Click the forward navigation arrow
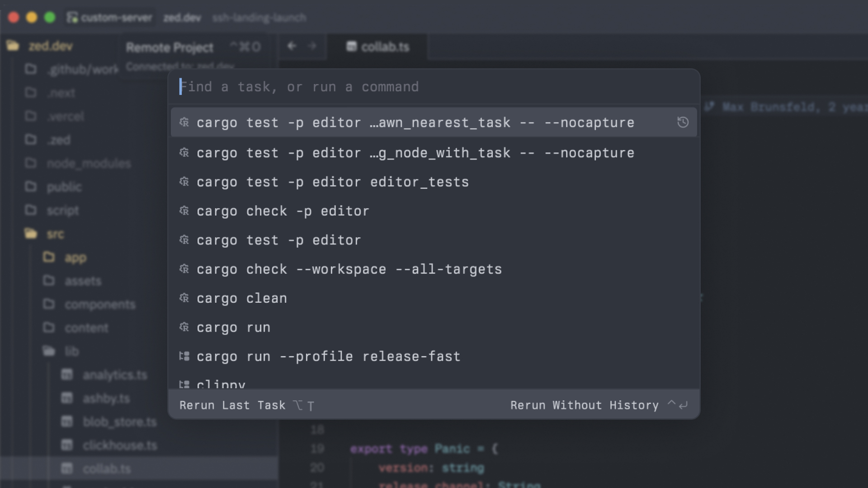 [x=312, y=47]
